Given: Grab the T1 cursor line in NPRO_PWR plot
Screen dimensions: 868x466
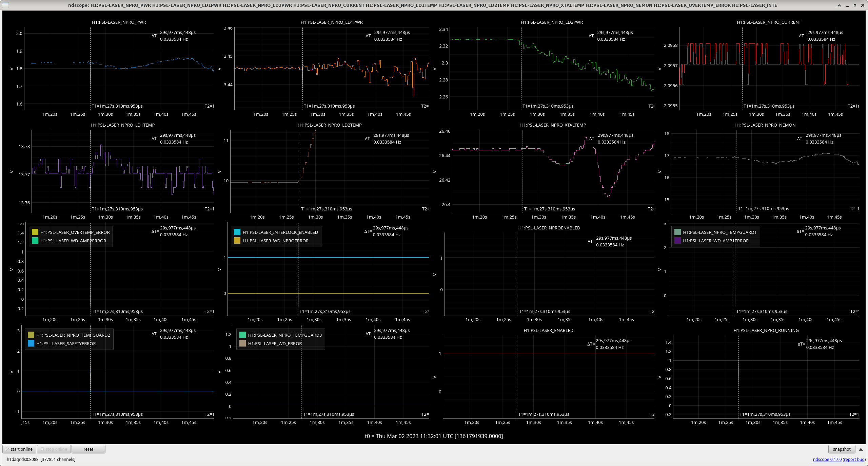Looking at the screenshot, I should point(91,68).
